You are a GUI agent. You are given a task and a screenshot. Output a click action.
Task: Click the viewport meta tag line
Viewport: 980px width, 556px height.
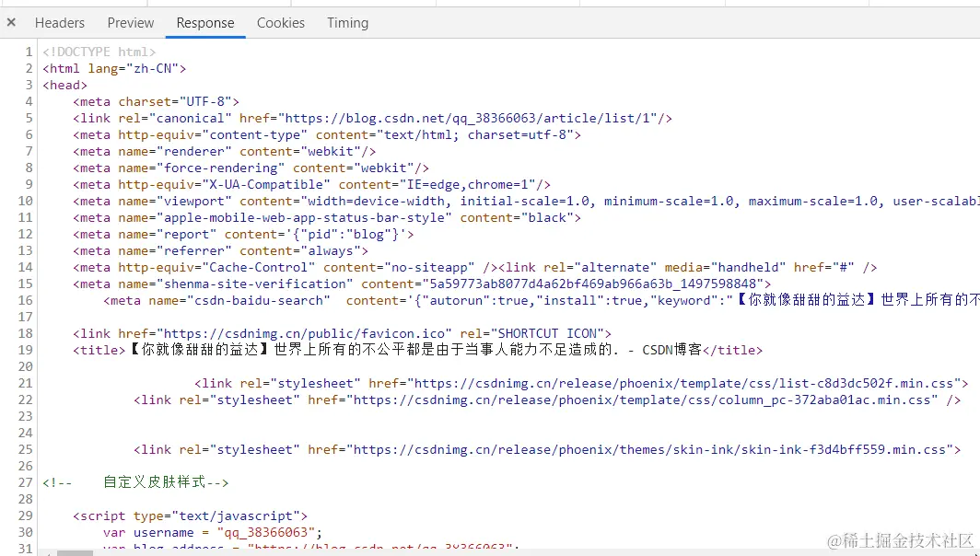[x=526, y=202]
